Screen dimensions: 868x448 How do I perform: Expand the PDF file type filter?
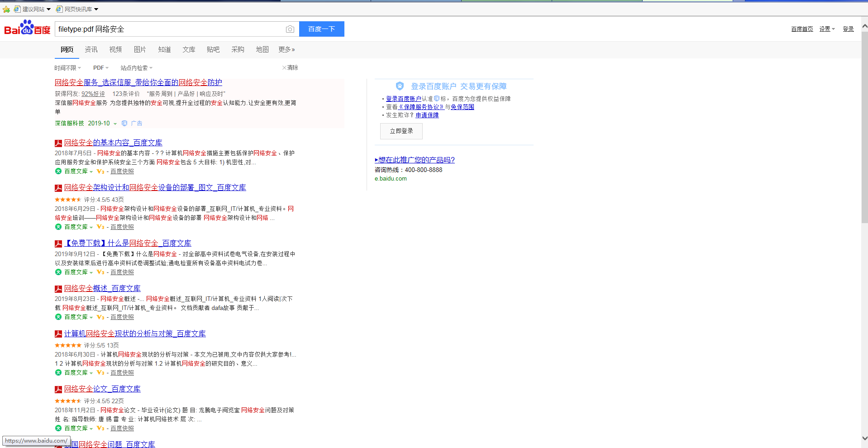point(101,68)
